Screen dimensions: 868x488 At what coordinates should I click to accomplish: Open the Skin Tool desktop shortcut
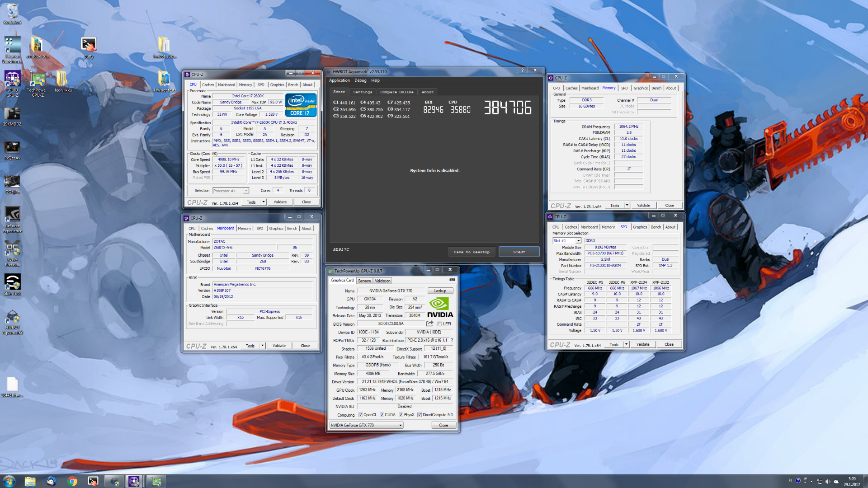click(x=12, y=285)
